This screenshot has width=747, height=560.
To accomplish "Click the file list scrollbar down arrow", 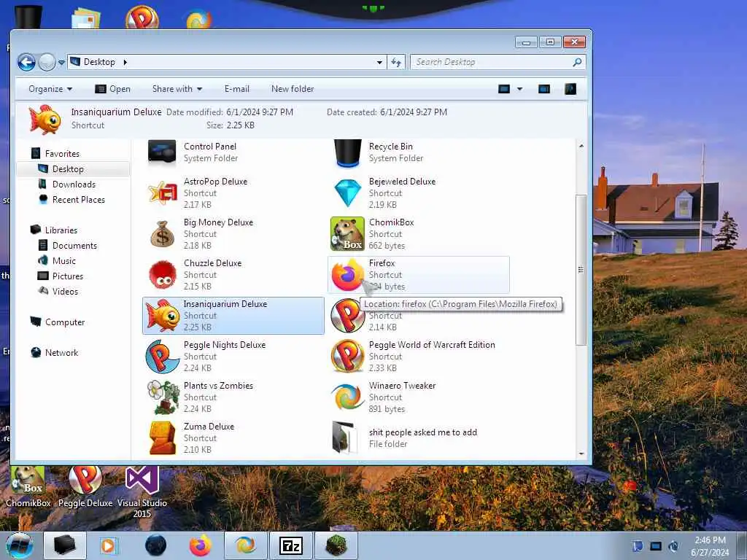I will coord(581,454).
